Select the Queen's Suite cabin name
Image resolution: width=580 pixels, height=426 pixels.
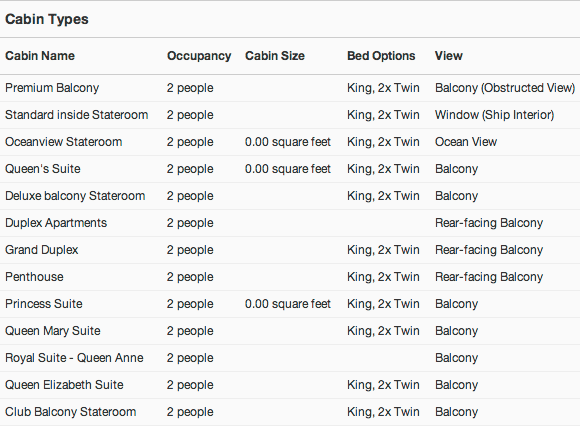pyautogui.click(x=43, y=169)
